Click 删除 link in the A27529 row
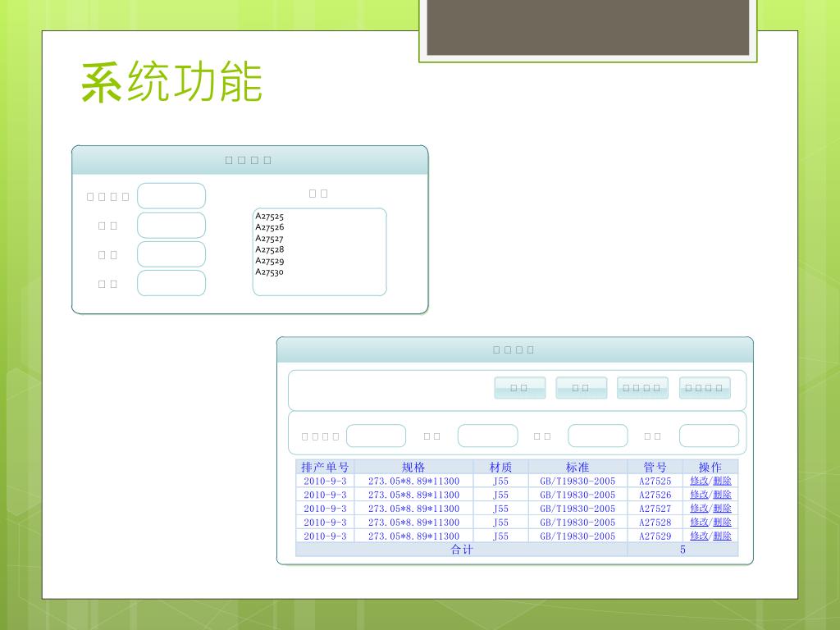 point(722,536)
